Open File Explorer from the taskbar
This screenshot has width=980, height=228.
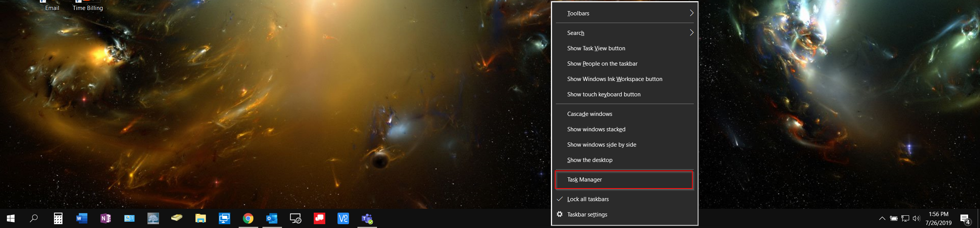[x=200, y=218]
